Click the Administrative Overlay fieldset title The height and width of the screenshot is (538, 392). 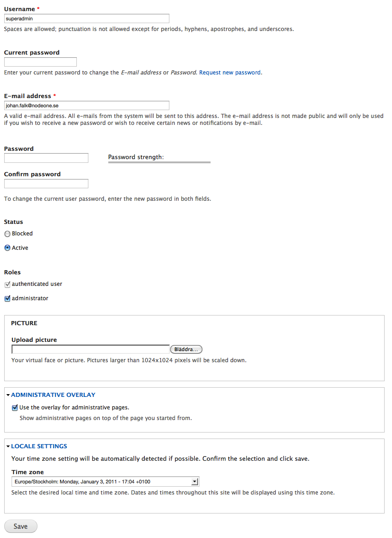pyautogui.click(x=53, y=395)
